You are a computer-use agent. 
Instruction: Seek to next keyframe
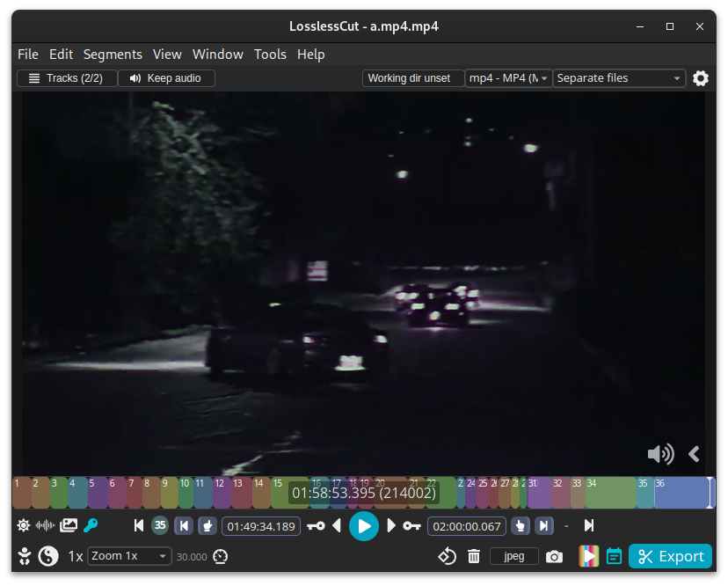tap(411, 526)
